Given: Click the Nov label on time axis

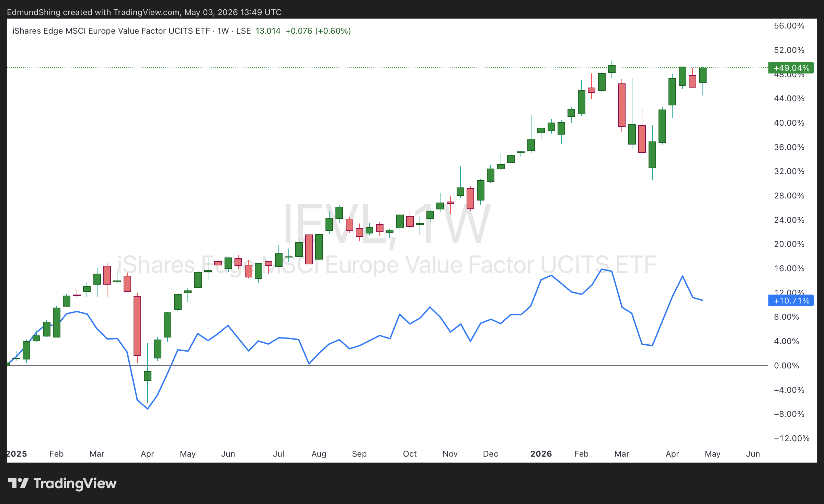Looking at the screenshot, I should pyautogui.click(x=450, y=454).
